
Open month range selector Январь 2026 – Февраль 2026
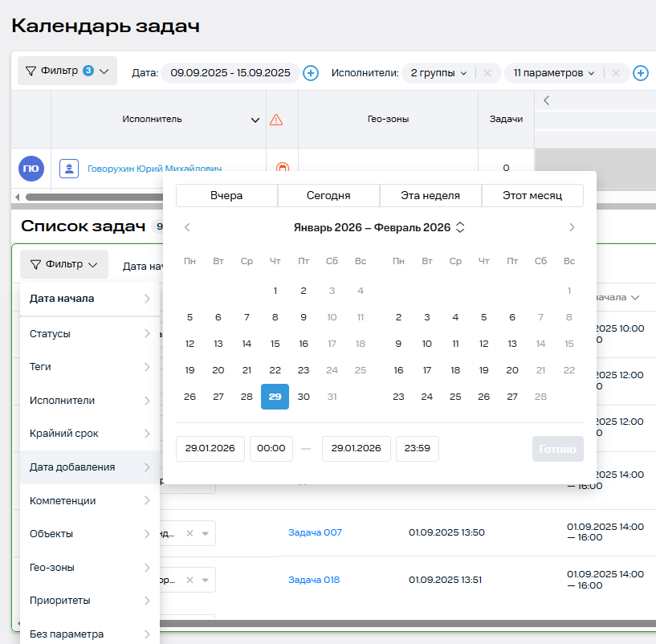(x=379, y=227)
